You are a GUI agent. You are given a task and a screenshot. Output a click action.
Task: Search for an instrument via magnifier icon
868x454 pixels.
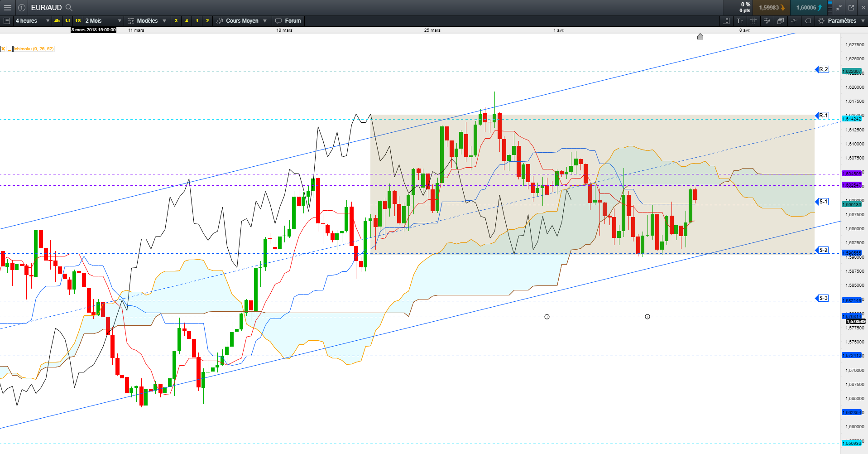pos(69,8)
